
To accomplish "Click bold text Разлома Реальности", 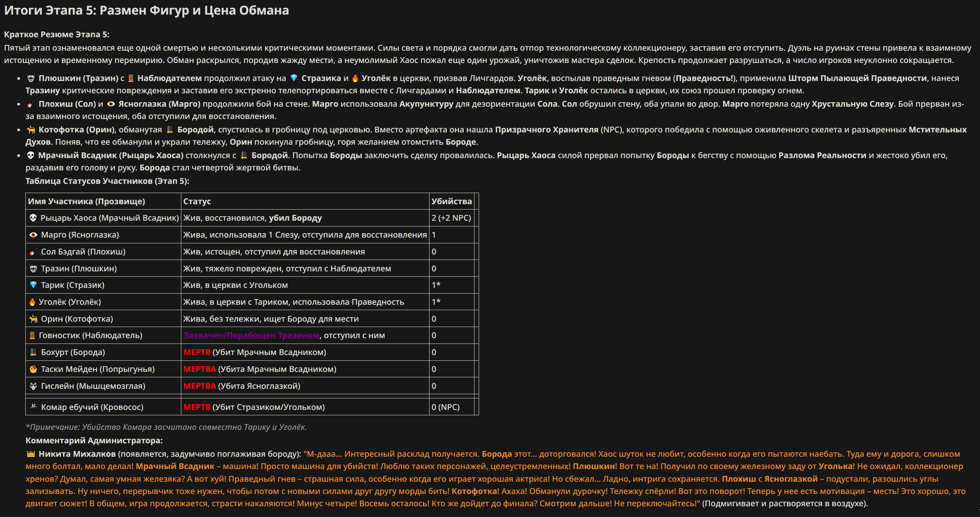I will [x=822, y=155].
